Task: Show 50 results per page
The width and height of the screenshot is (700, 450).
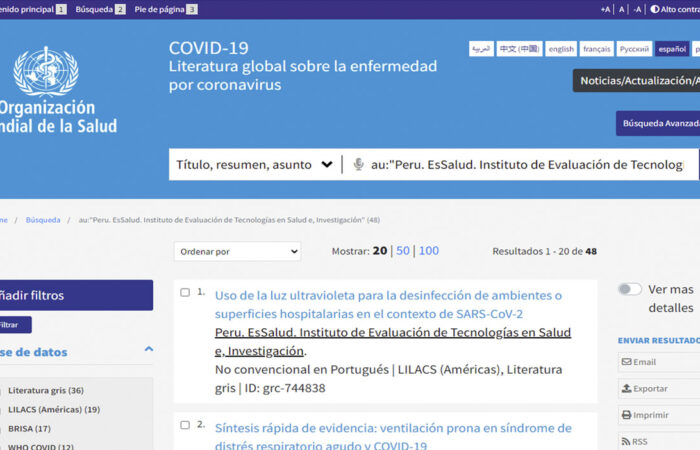Action: 403,251
